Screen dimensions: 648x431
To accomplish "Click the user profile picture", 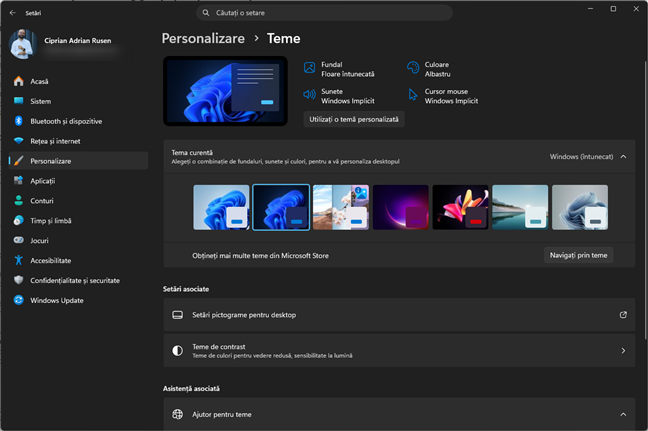I will point(23,44).
